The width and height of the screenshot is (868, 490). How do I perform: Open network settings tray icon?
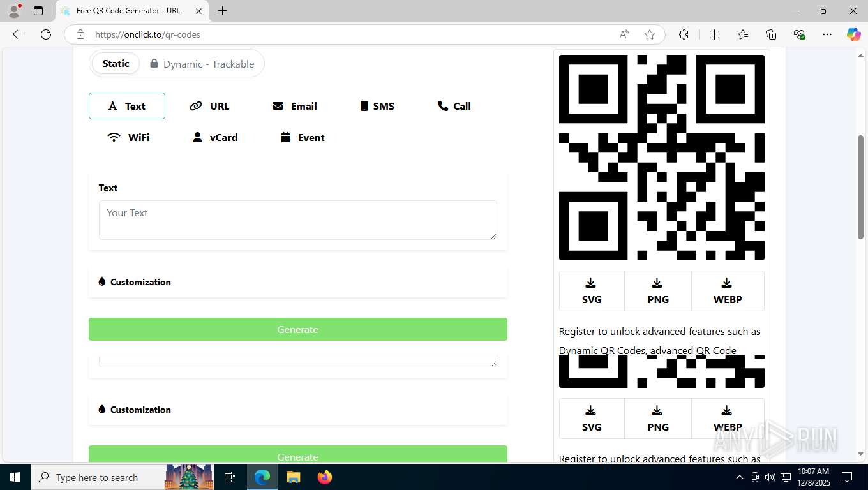786,477
